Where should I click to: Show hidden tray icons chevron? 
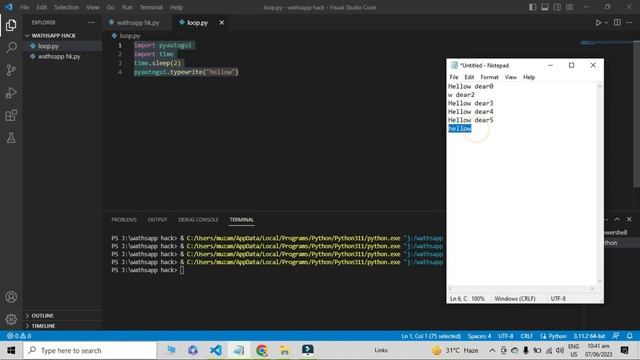click(x=492, y=350)
